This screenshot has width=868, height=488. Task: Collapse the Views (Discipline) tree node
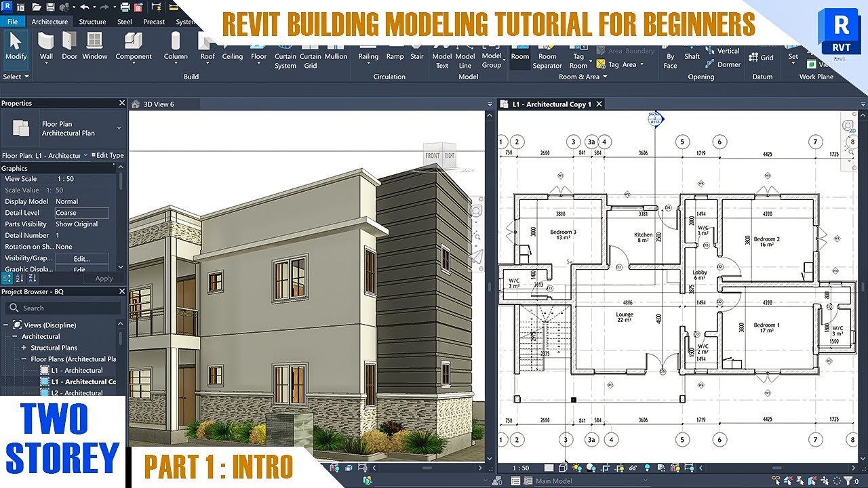pos(6,325)
